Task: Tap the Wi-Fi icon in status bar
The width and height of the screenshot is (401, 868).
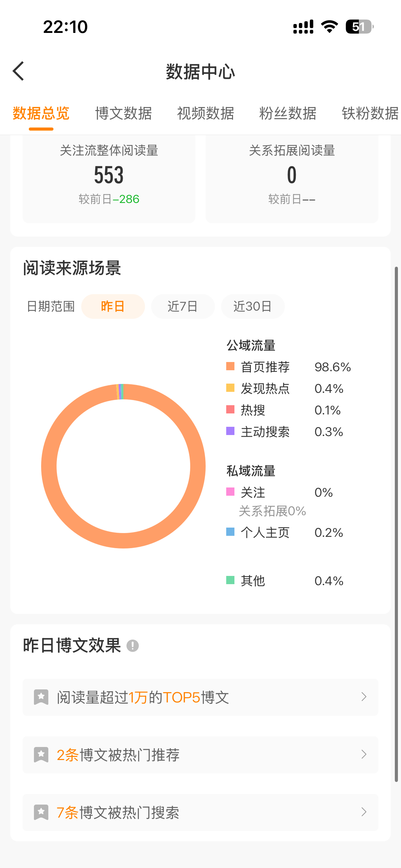Action: [329, 27]
